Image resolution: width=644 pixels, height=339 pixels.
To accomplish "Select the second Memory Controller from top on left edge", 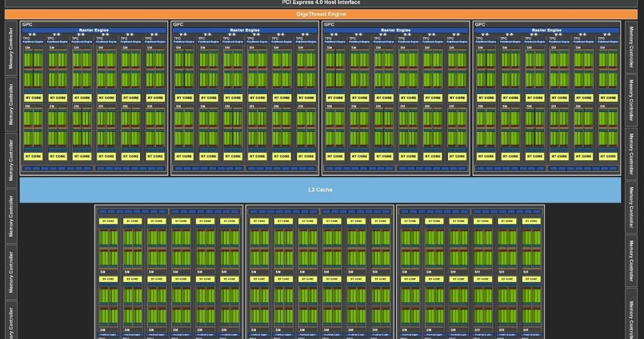I will (11, 103).
